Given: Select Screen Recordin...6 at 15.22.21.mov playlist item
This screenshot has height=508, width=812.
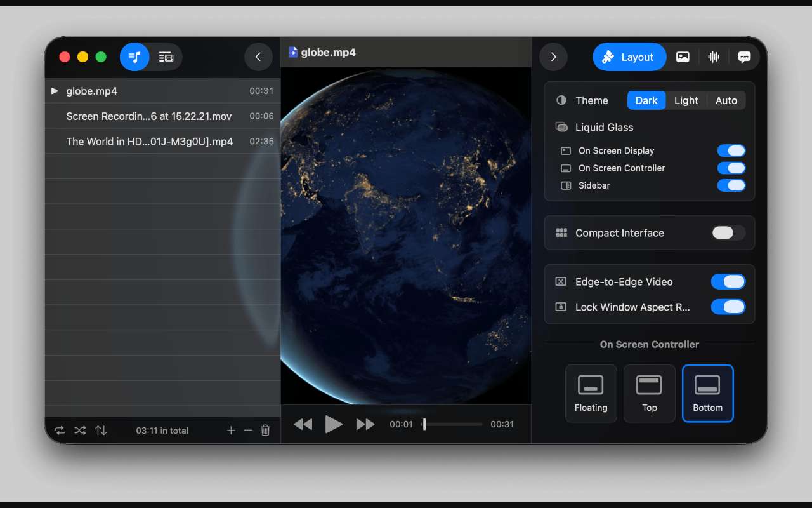Looking at the screenshot, I should click(x=162, y=116).
